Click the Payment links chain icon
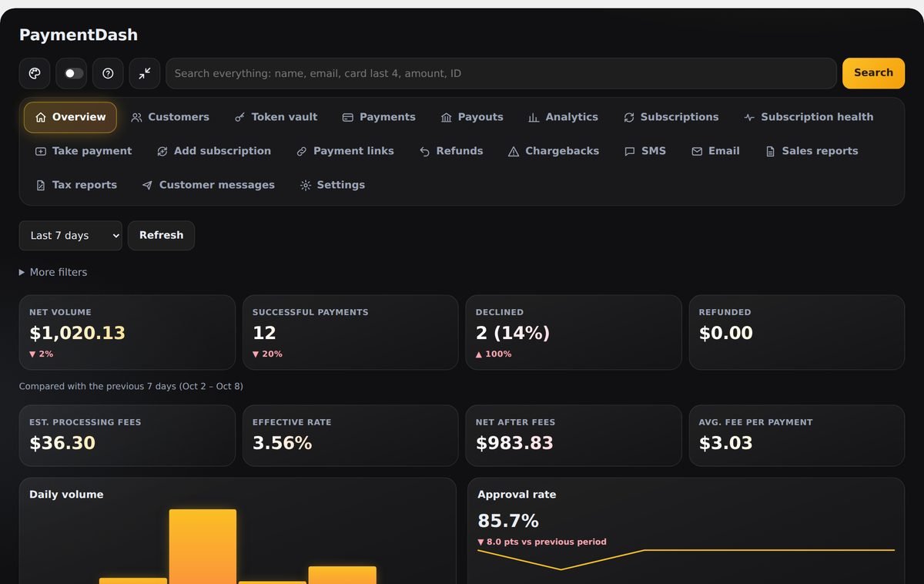924x584 pixels. click(x=302, y=152)
